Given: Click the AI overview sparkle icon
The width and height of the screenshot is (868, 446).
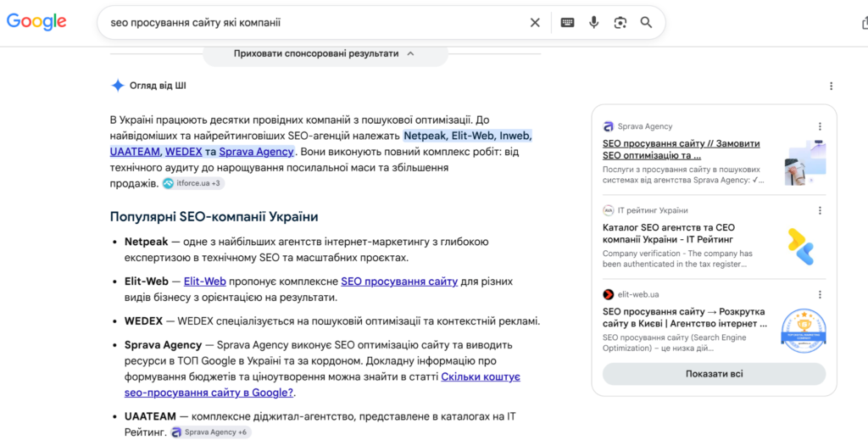Looking at the screenshot, I should [x=117, y=86].
